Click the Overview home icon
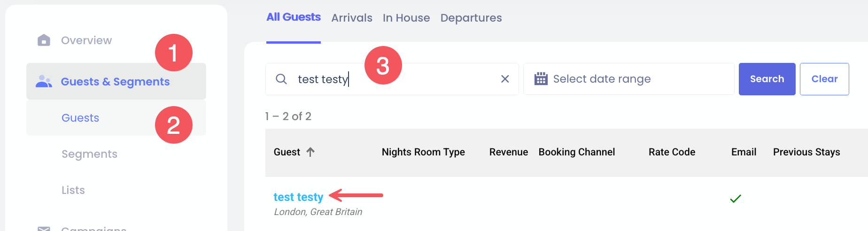This screenshot has width=868, height=231. click(44, 40)
